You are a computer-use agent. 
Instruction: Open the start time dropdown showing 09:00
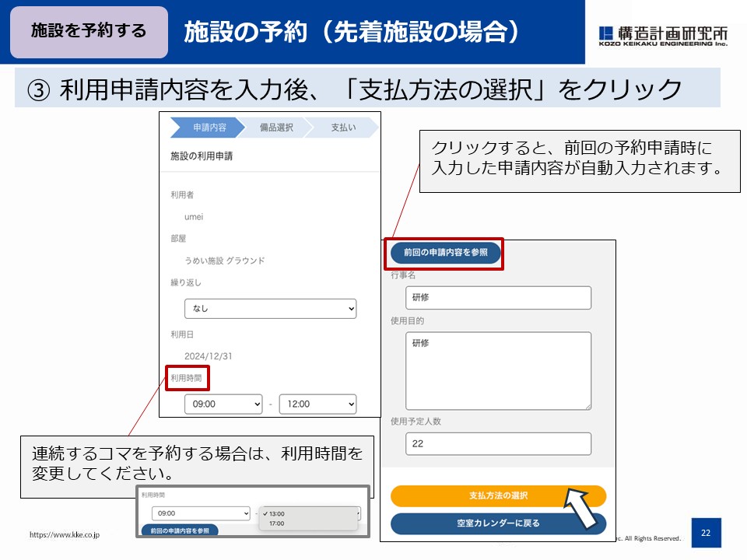pos(224,404)
